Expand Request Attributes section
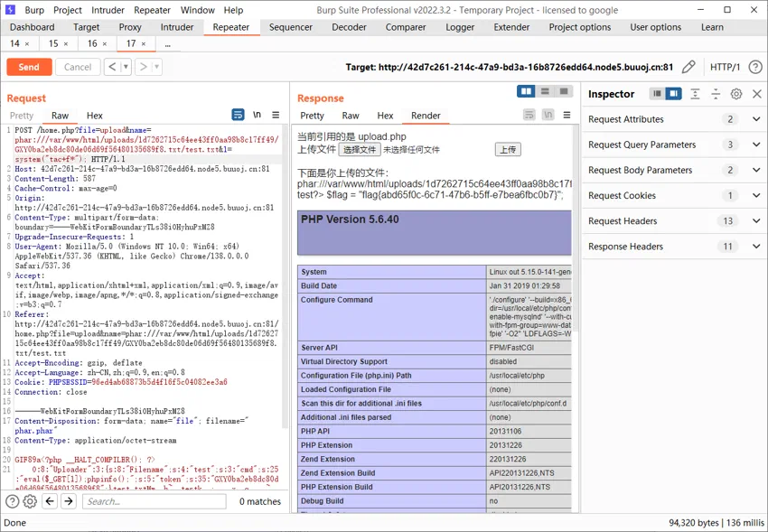 pos(756,119)
